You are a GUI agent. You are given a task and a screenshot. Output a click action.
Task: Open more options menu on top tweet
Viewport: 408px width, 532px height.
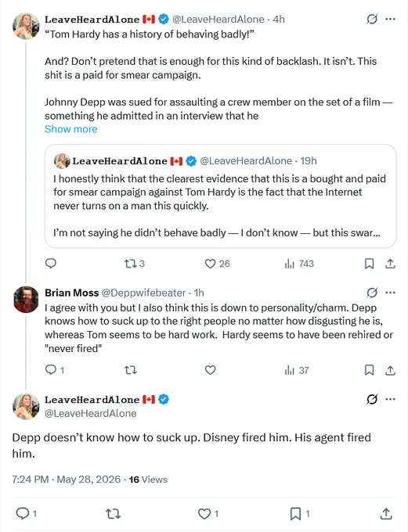coord(390,19)
